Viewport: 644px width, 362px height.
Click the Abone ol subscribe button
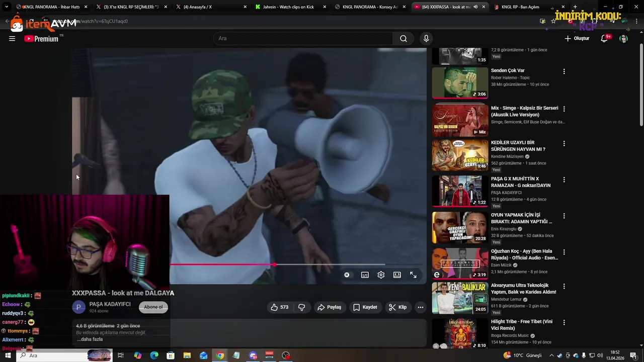tap(153, 307)
